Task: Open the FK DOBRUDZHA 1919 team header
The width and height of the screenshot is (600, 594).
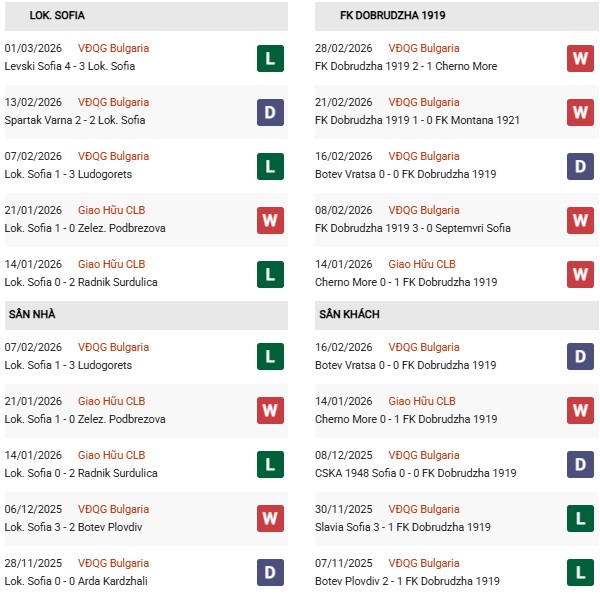Action: (378, 16)
